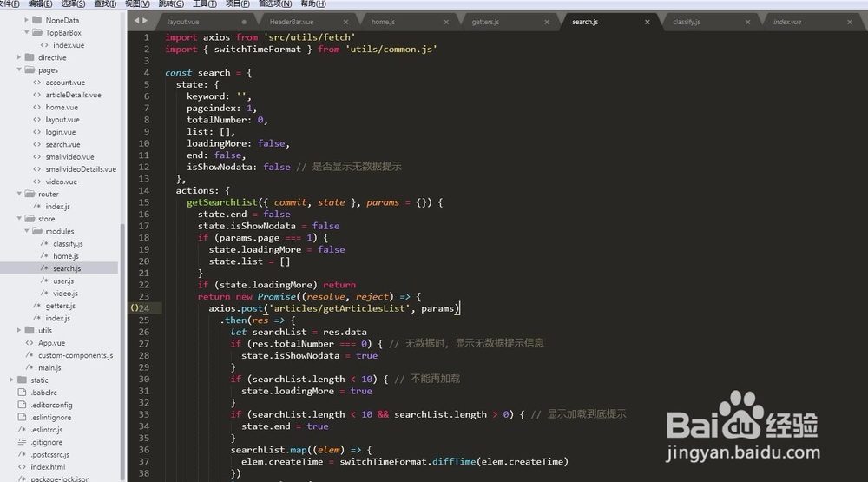Click the 'articles/getArticlesList' string
This screenshot has width=868, height=482.
(x=339, y=308)
